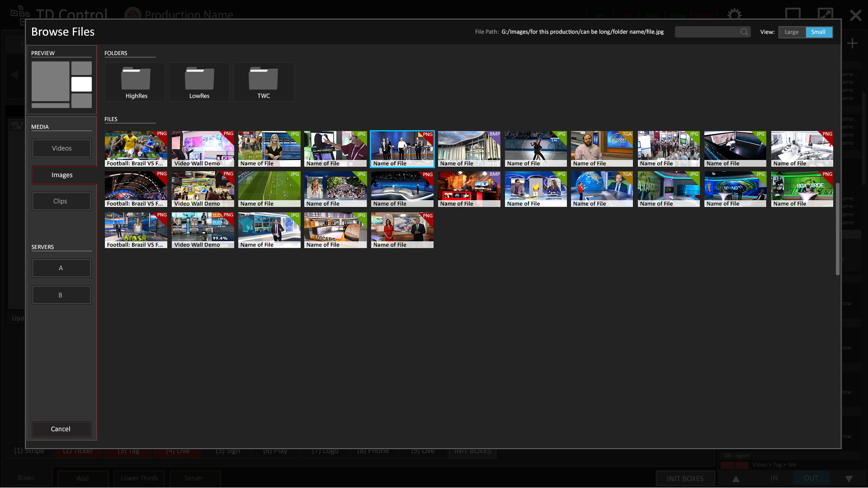Click the search magnifier icon
Viewport: 868px width, 488px height.
(x=744, y=32)
